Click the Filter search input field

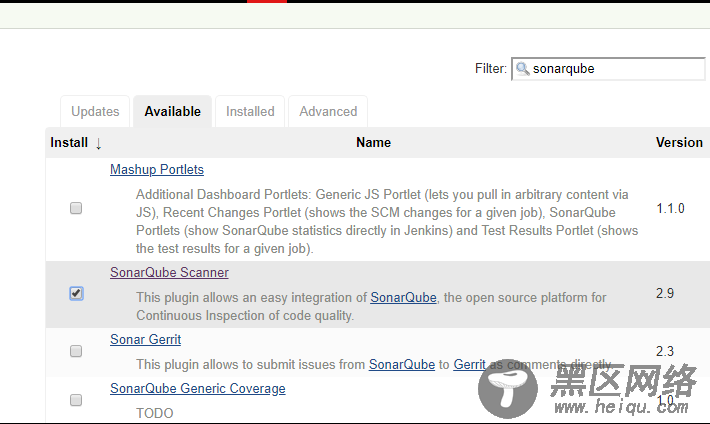tap(608, 69)
